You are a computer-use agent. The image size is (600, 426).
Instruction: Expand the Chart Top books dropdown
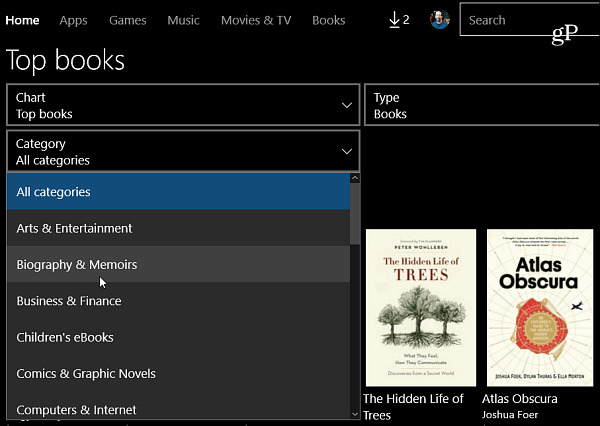click(x=183, y=105)
